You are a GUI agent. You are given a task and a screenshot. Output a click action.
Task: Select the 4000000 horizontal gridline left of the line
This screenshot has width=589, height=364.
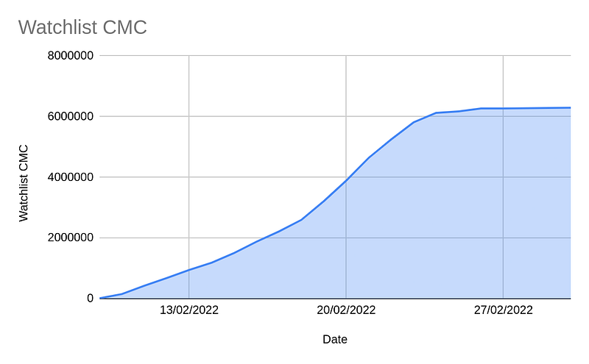[x=221, y=177]
